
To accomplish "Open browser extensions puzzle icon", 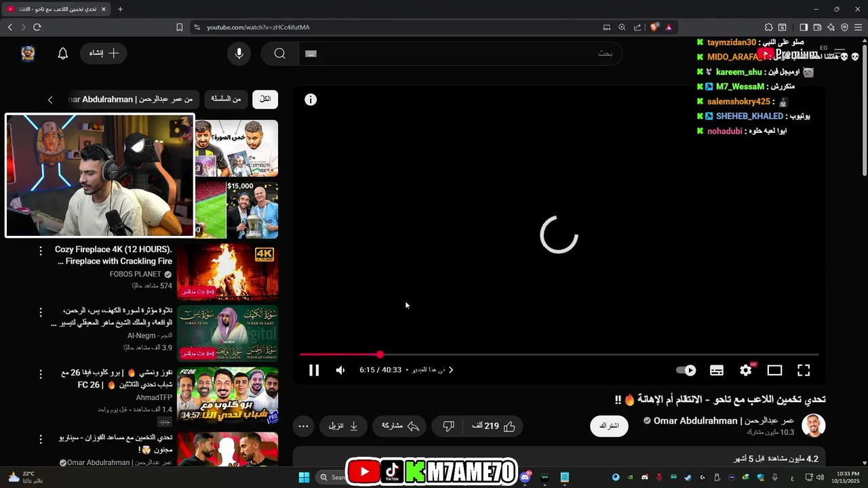I will pyautogui.click(x=768, y=27).
